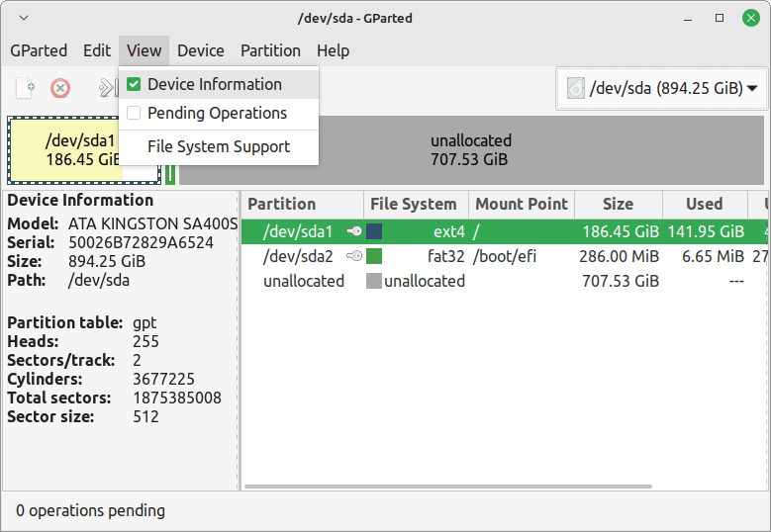Click the New partition toolbar icon
Viewport: 771px width, 532px height.
click(x=26, y=88)
